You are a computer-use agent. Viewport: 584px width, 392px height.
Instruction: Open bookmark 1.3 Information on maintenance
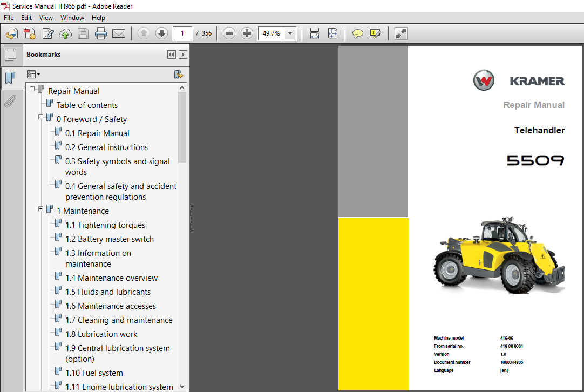98,259
